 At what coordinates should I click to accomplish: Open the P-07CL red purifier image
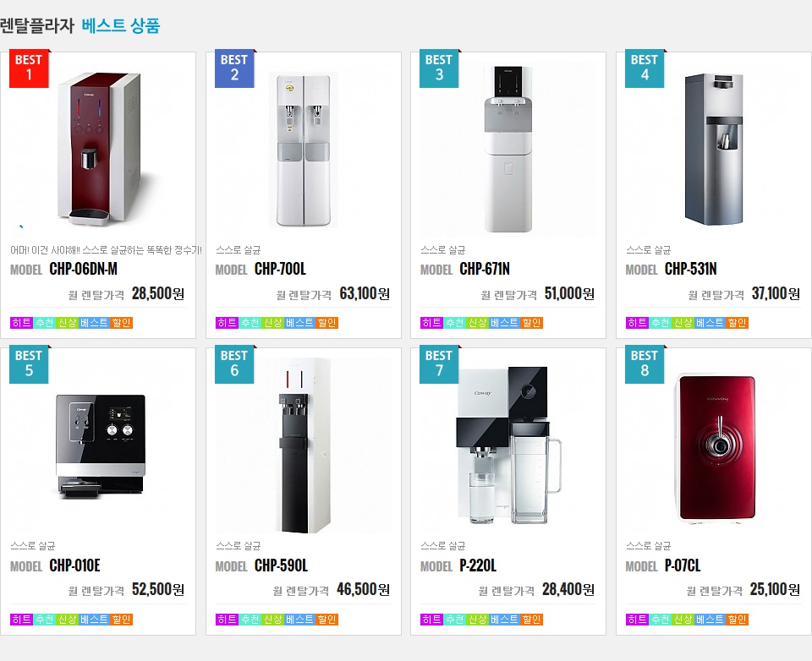coord(715,448)
